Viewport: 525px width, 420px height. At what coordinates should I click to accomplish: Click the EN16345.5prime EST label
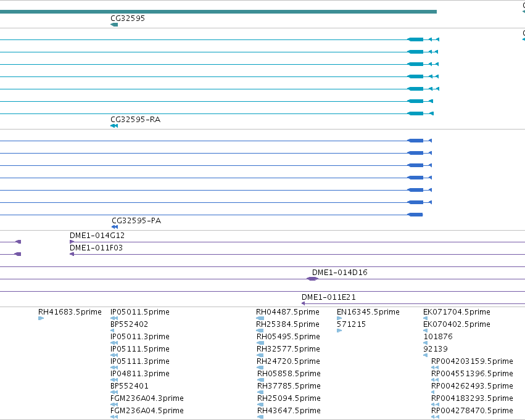click(x=368, y=312)
